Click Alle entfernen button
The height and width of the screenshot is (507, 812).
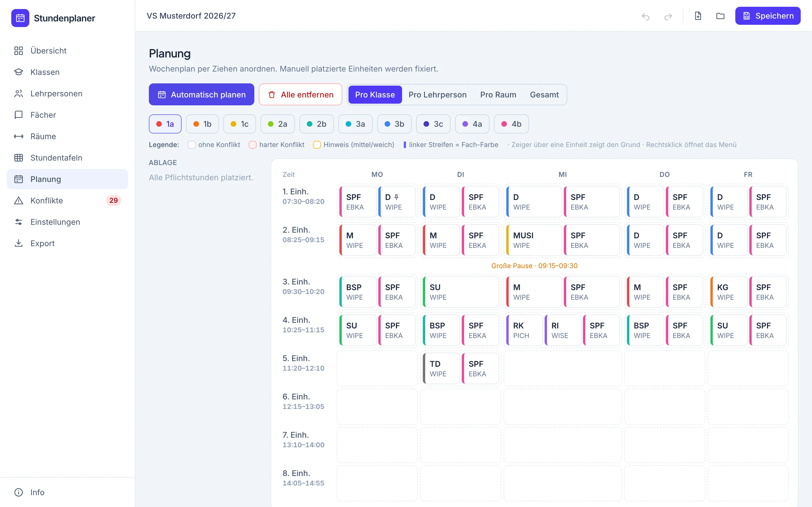click(x=300, y=95)
